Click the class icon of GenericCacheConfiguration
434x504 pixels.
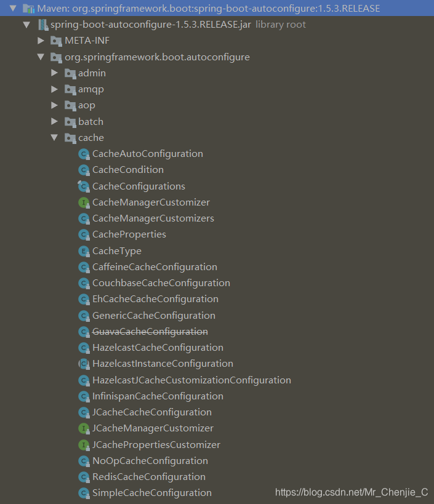(x=84, y=316)
